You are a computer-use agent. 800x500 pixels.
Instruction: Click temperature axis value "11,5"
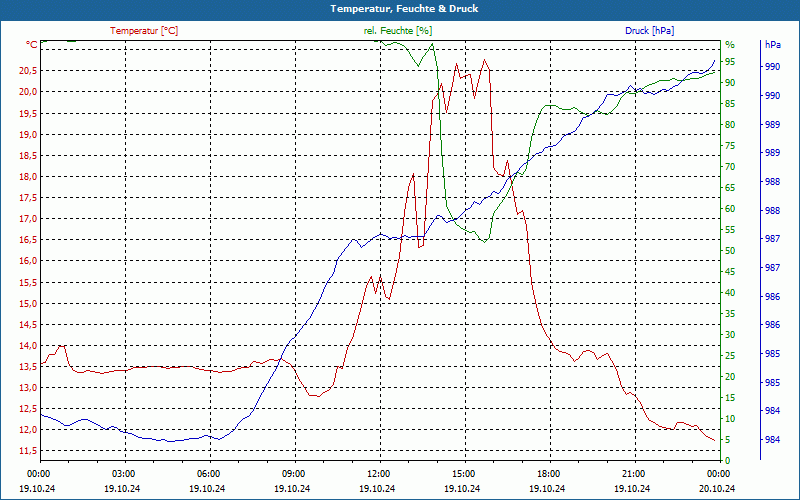pos(28,451)
